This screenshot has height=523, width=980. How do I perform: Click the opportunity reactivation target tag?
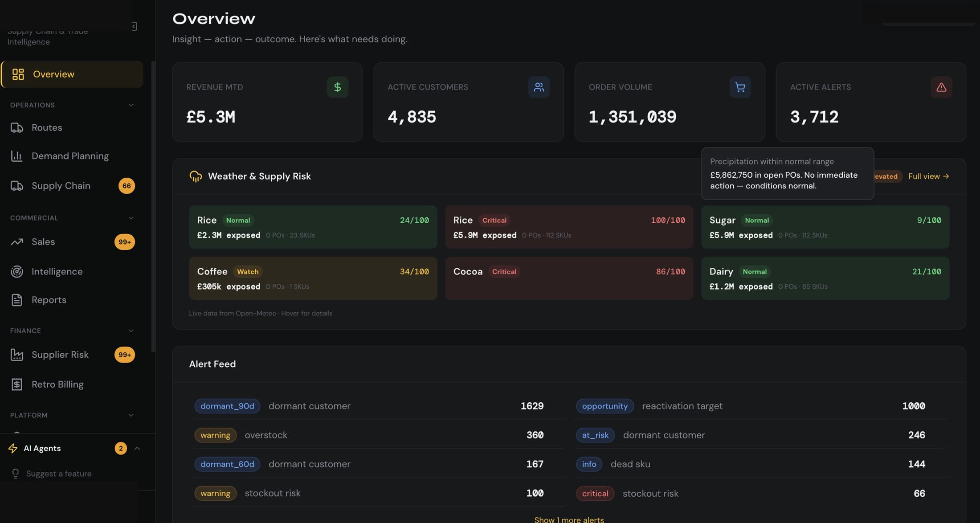point(604,406)
